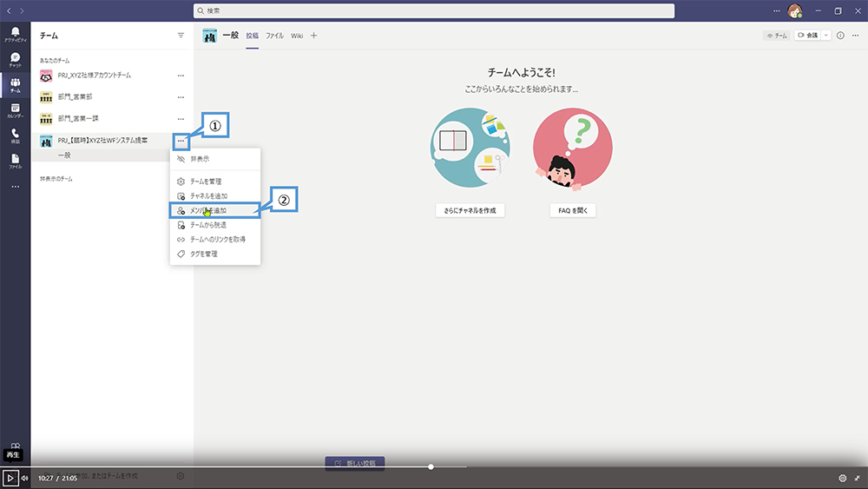This screenshot has height=489, width=868.
Task: Select the 部門_営業一課 team name
Action: click(x=78, y=118)
